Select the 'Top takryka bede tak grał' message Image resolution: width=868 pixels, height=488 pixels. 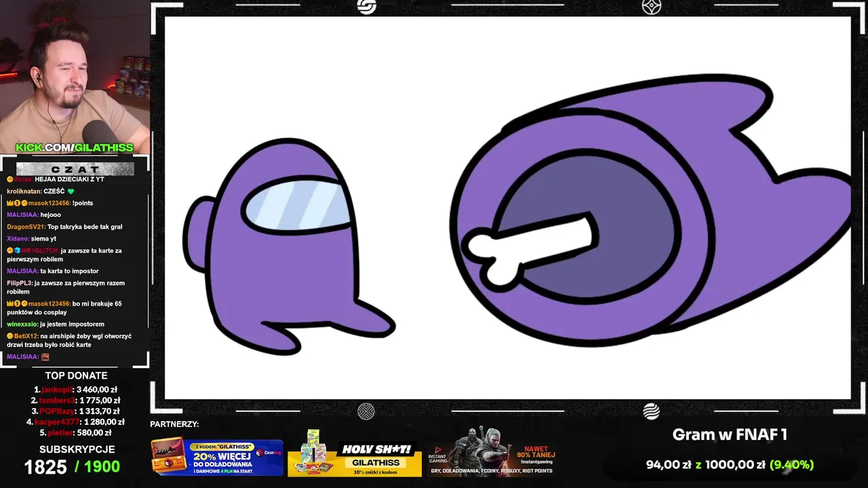pos(85,226)
